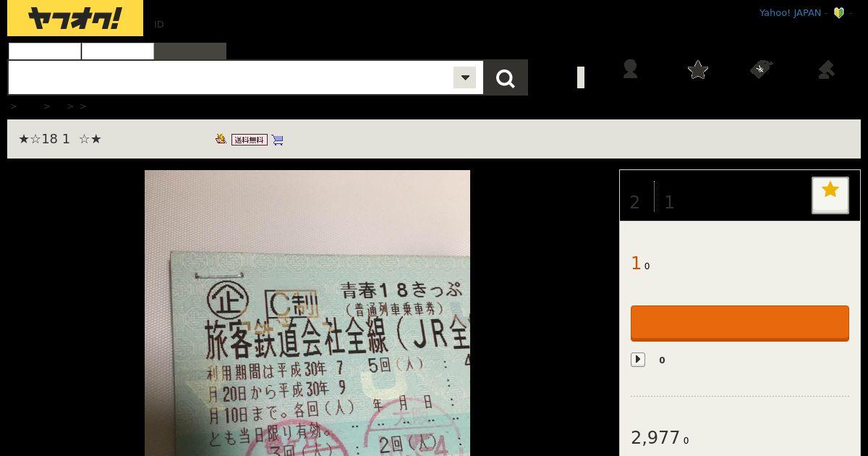Add item to watchlist with star button
The height and width of the screenshot is (456, 868).
point(830,195)
